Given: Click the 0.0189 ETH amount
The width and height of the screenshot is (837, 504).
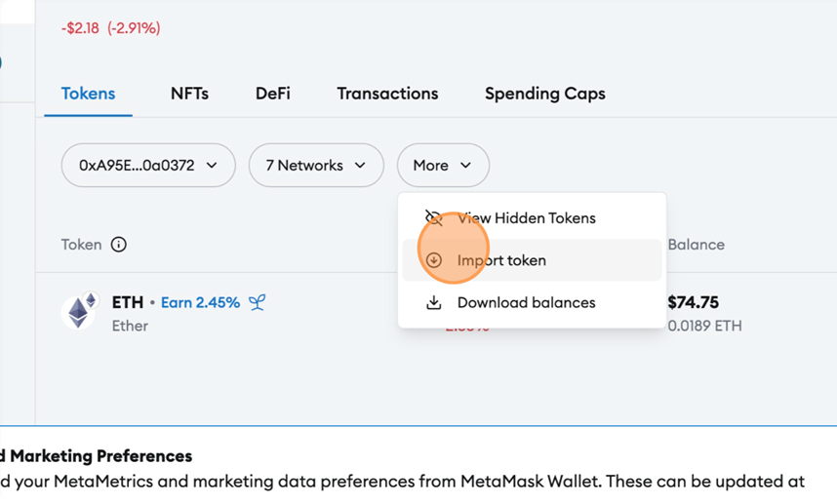Looking at the screenshot, I should coord(704,326).
